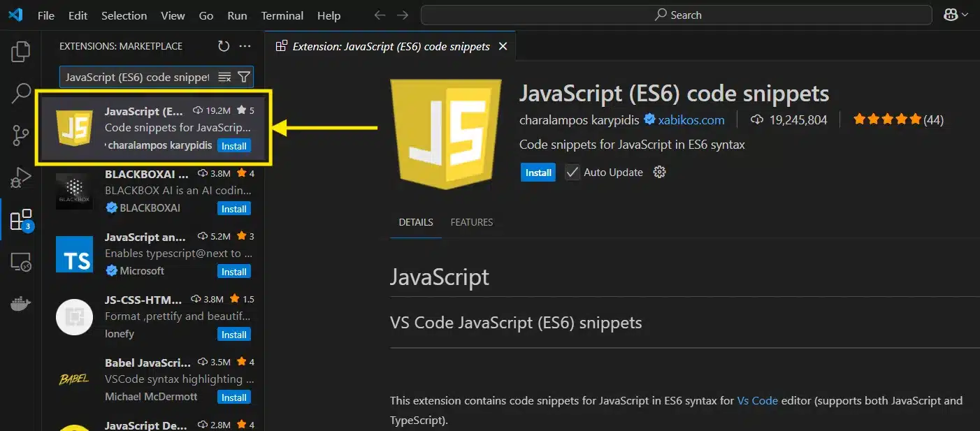Click the EXTENSIONS: MARKETPLACE header
This screenshot has height=431, width=980.
point(121,46)
